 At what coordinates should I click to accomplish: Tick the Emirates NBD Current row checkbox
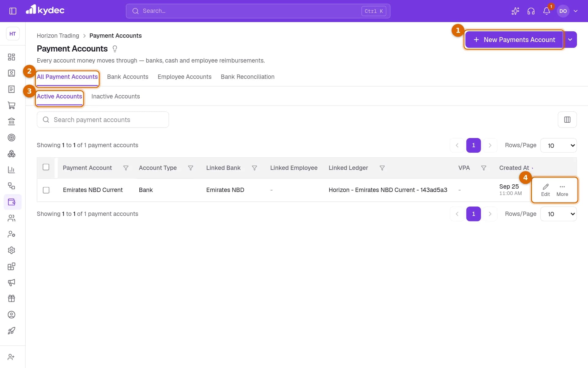46,190
